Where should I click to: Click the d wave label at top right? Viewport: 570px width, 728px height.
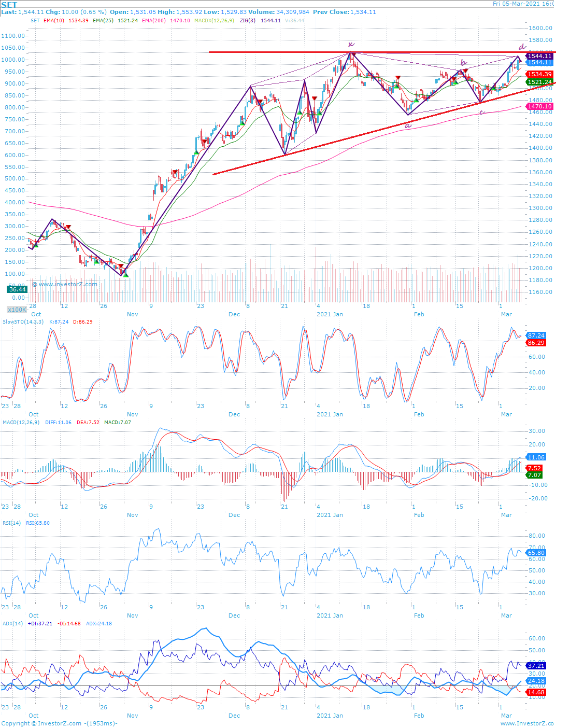pos(522,46)
